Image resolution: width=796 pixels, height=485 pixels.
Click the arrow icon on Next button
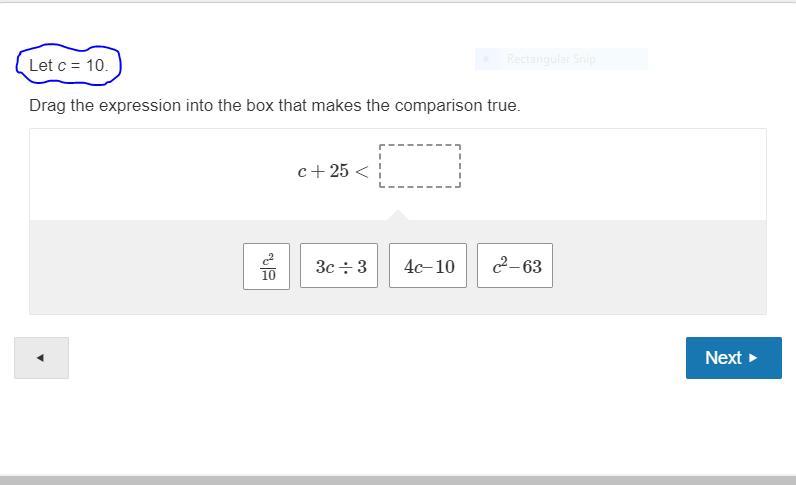[x=753, y=358]
